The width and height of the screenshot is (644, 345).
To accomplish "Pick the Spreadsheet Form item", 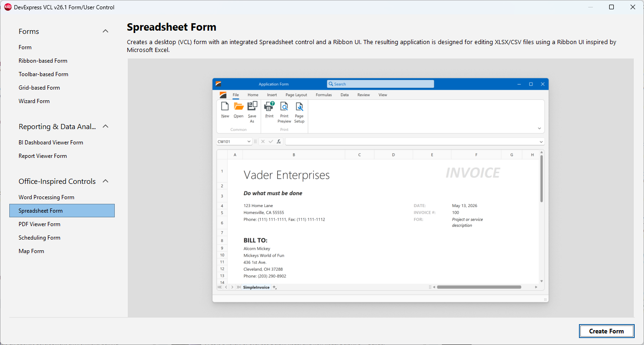I will 62,211.
